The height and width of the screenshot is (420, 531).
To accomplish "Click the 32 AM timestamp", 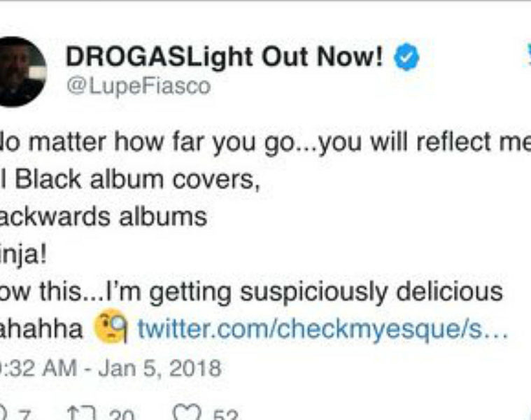I will coord(39,367).
